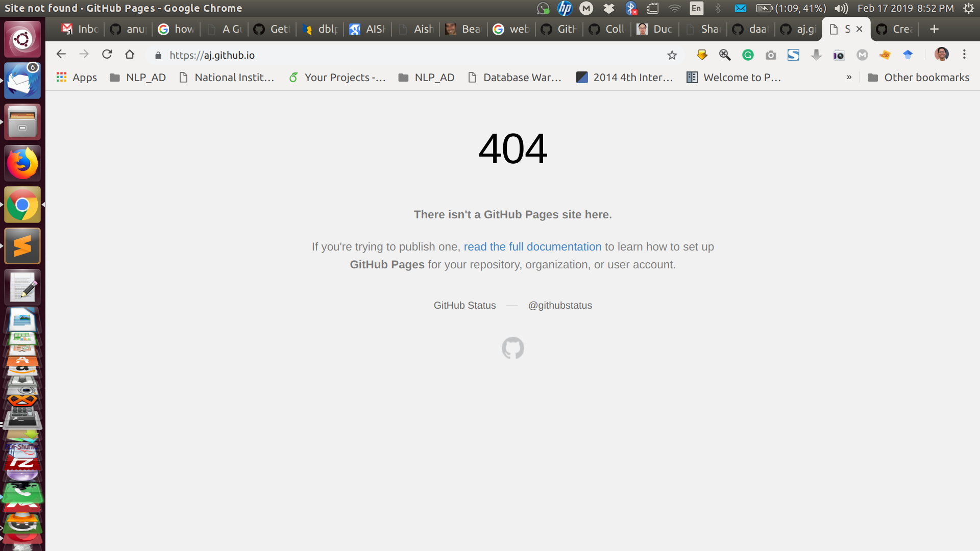Viewport: 980px width, 551px height.
Task: Click the blue 'S' extension icon
Action: (793, 55)
